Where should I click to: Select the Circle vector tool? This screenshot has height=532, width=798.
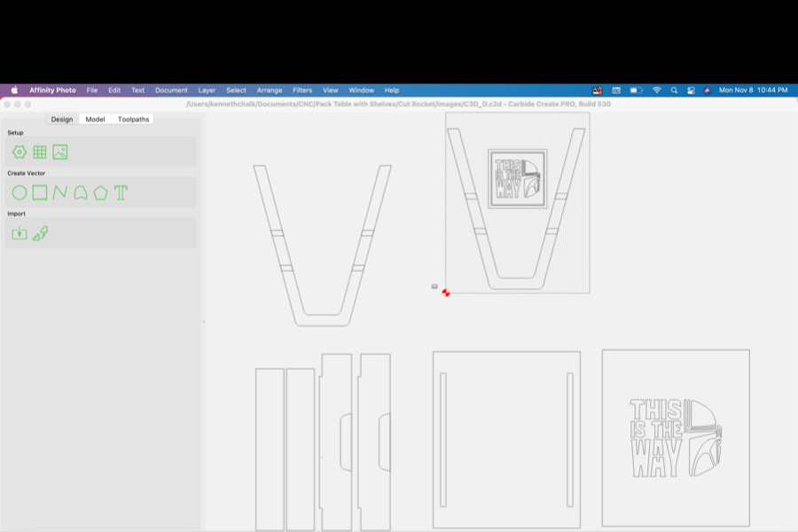20,193
